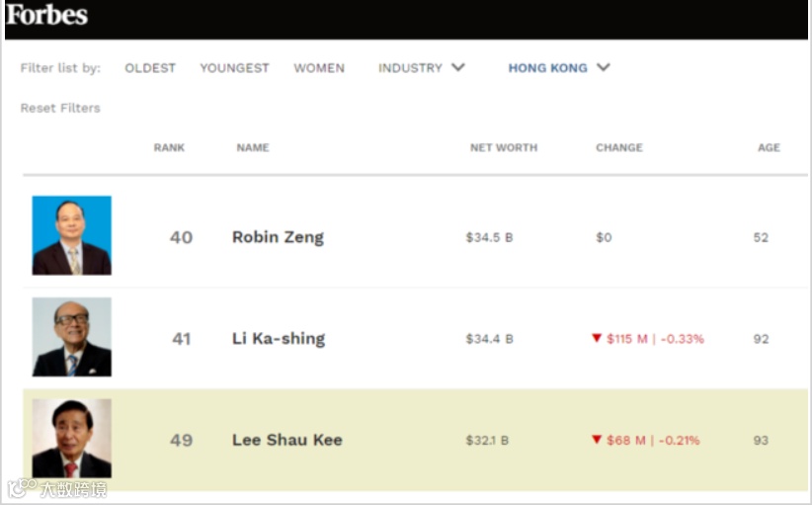Filter list by Youngest
Viewport: 812px width, 505px height.
coord(234,68)
